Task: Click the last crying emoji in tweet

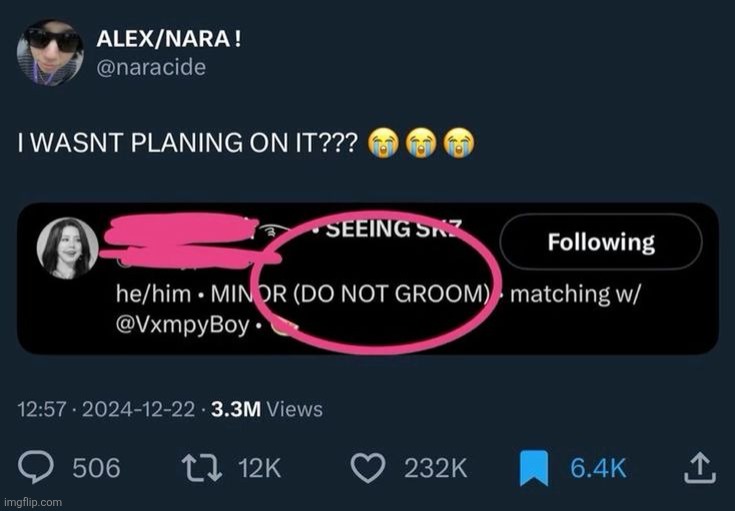Action: tap(458, 142)
